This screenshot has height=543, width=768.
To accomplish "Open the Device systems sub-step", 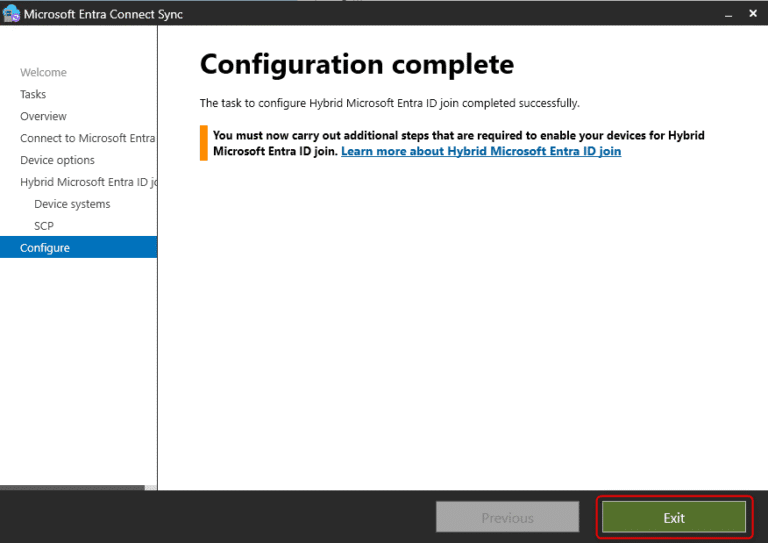I will click(72, 204).
